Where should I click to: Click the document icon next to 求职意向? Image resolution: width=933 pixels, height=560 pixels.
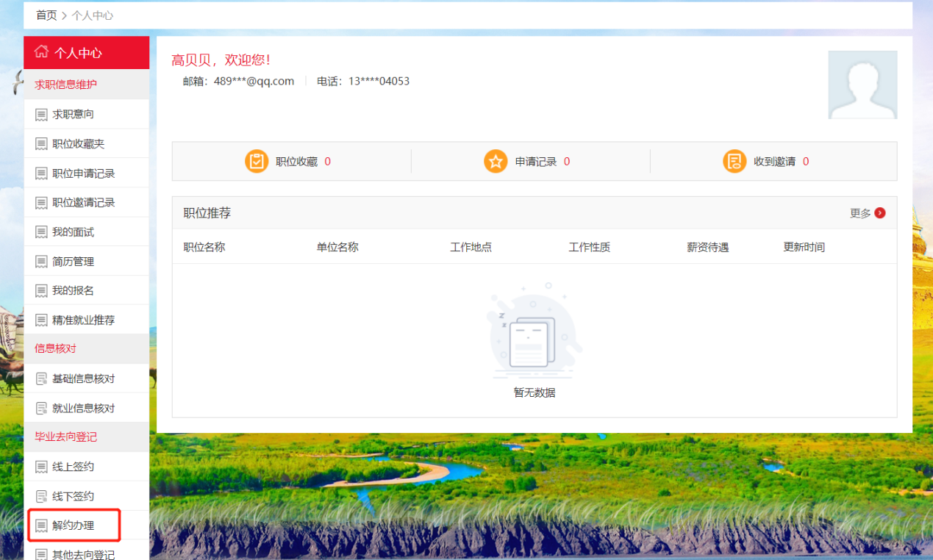tap(41, 115)
